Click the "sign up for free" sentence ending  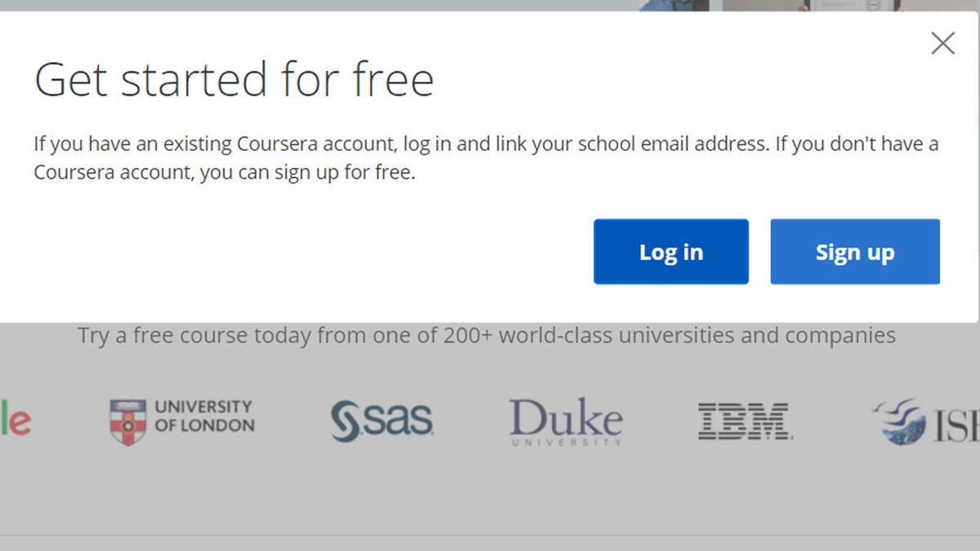[x=350, y=174]
